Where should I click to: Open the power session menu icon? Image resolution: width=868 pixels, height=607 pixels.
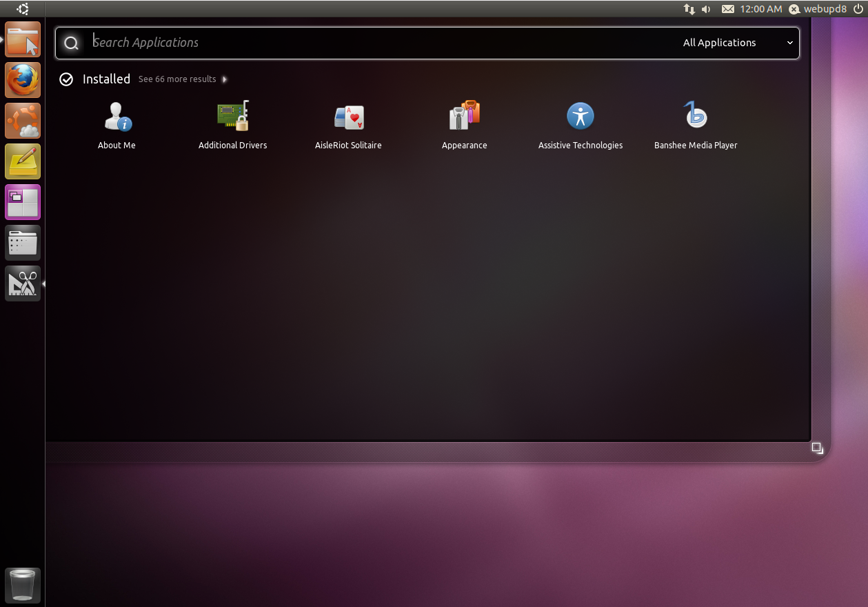858,9
